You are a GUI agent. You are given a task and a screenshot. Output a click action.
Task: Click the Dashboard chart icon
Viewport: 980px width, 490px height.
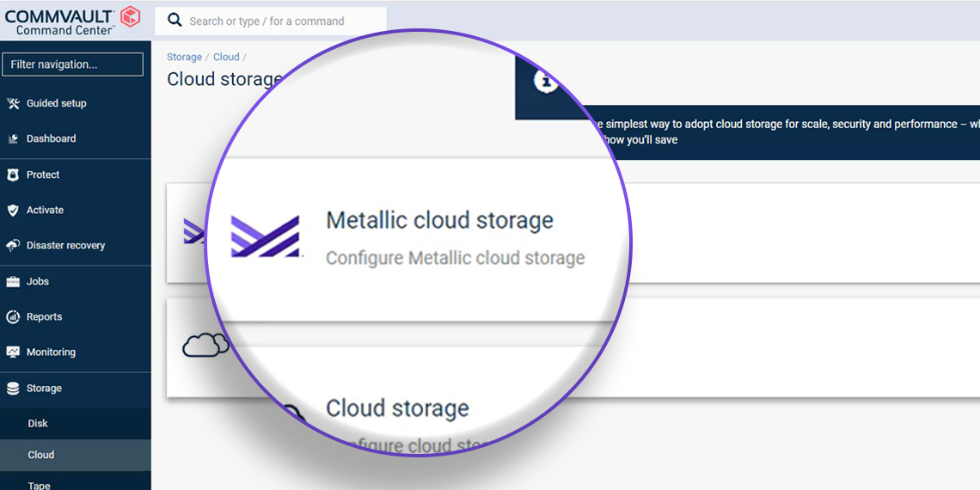tap(13, 138)
